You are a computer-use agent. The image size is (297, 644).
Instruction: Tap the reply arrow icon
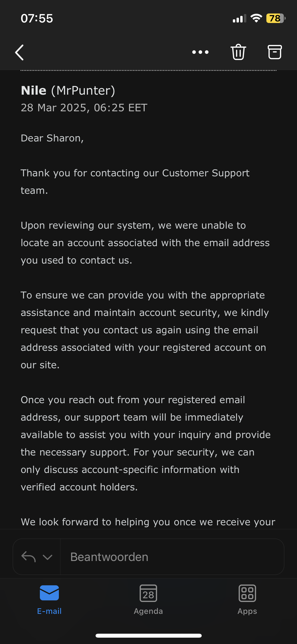[x=28, y=557]
